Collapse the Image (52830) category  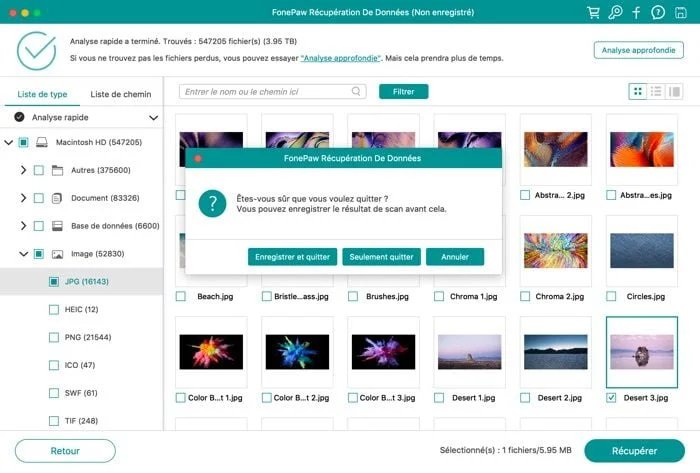point(23,254)
